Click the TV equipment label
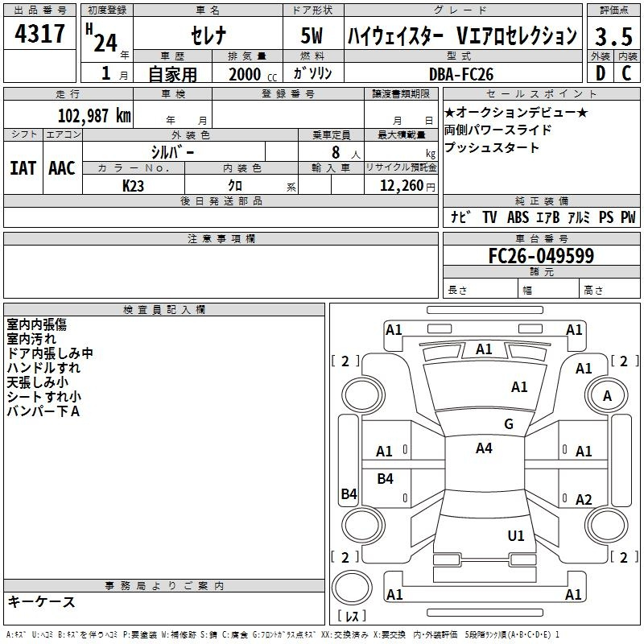 (x=489, y=217)
